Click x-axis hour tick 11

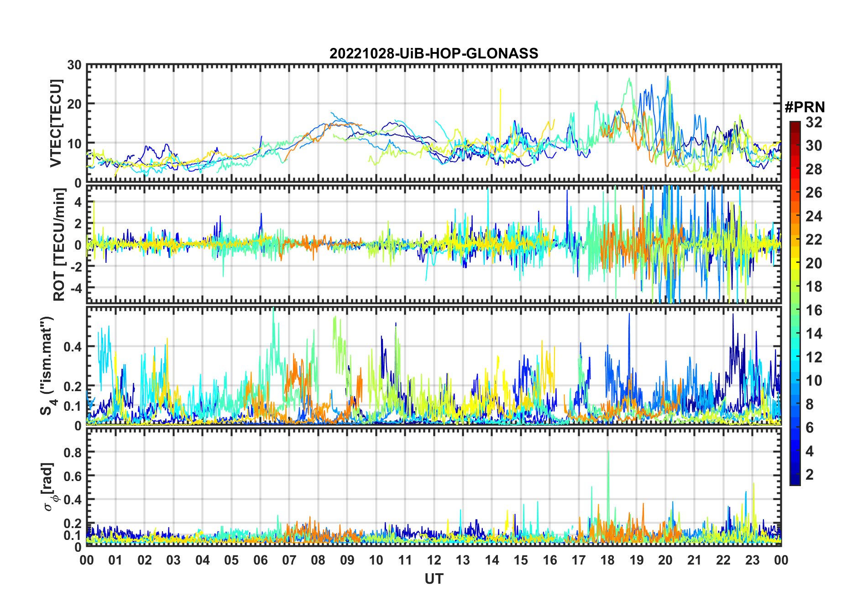(405, 560)
